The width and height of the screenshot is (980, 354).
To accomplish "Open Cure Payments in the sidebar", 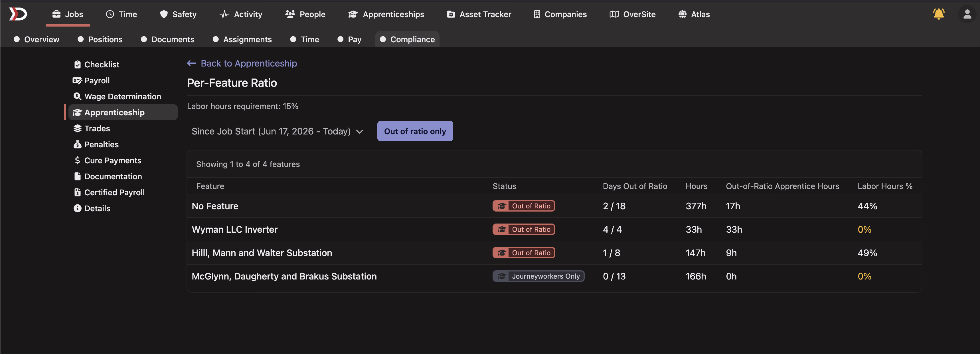I will pyautogui.click(x=123, y=160).
